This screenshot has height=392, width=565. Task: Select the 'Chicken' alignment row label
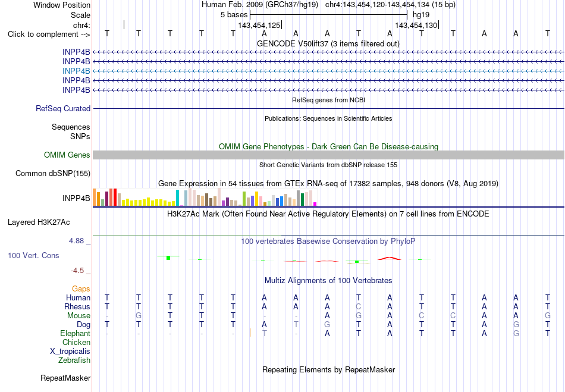pyautogui.click(x=76, y=342)
